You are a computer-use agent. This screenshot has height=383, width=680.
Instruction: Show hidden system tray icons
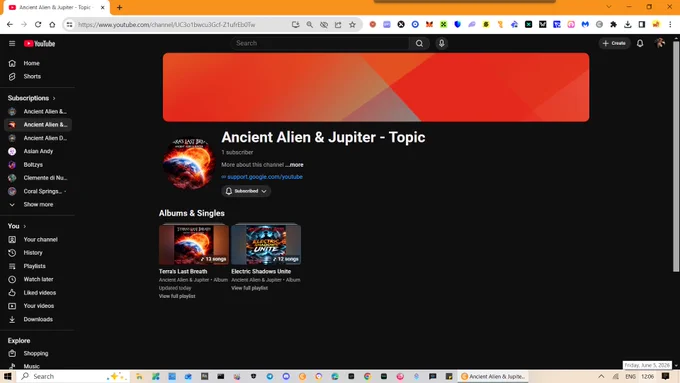pos(601,376)
